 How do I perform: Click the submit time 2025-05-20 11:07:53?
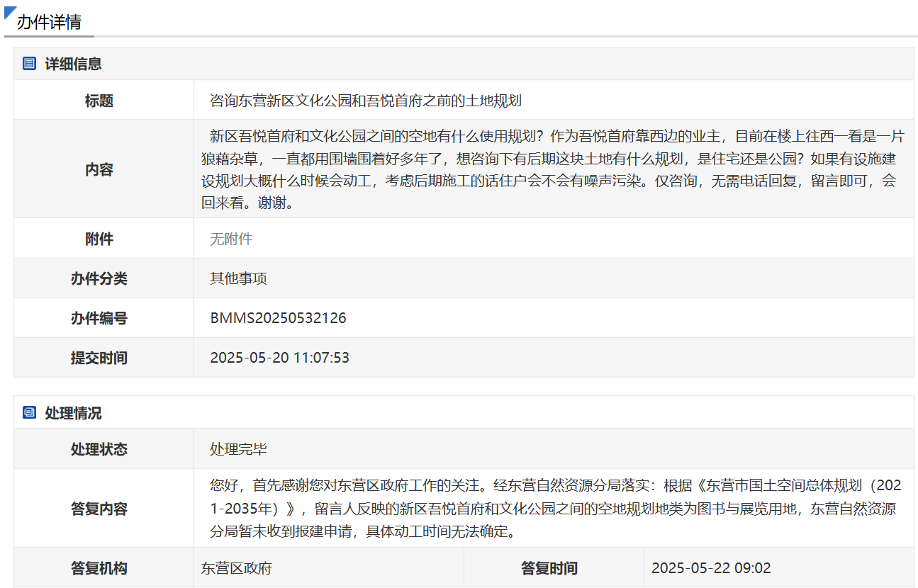click(x=279, y=358)
